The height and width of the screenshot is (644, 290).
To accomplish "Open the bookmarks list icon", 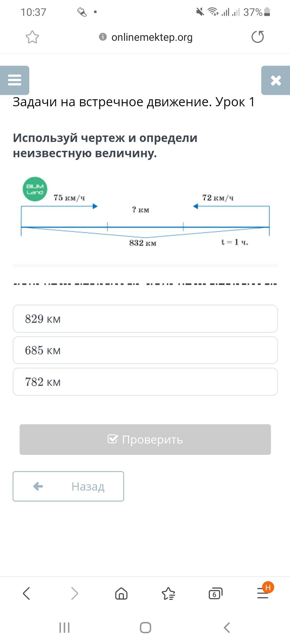I will [x=168, y=593].
